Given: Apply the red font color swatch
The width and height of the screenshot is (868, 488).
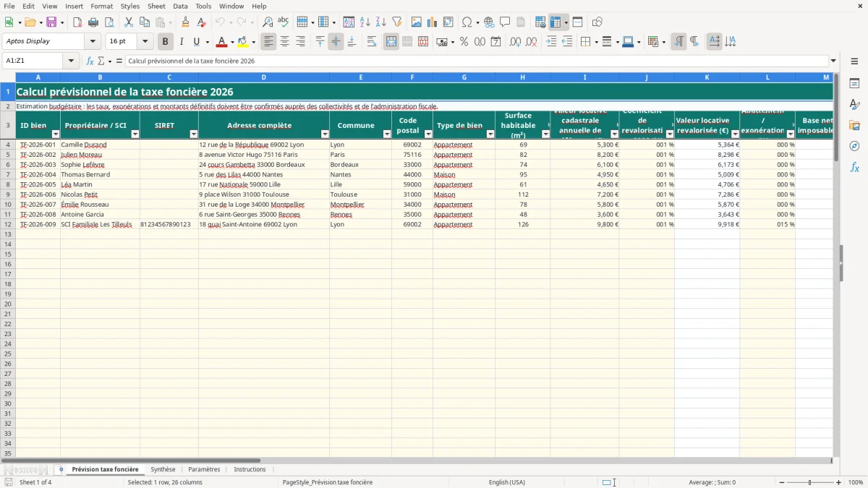Looking at the screenshot, I should pyautogui.click(x=221, y=42).
